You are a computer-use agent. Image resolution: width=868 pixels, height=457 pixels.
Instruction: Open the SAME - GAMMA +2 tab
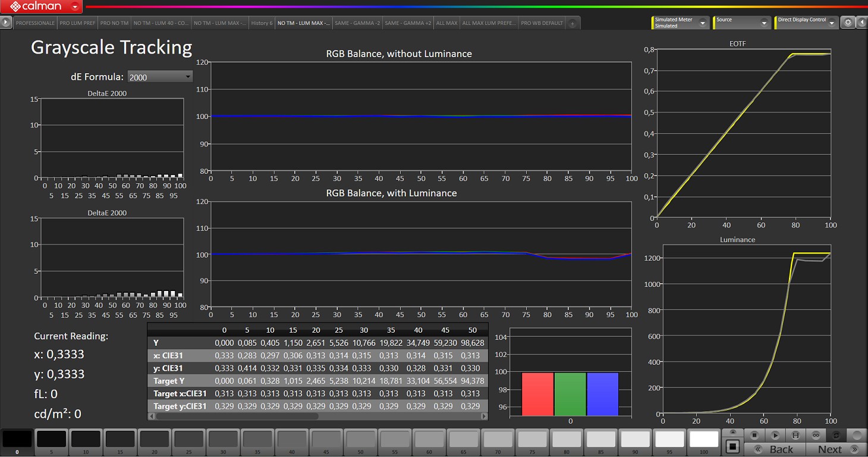click(x=408, y=23)
